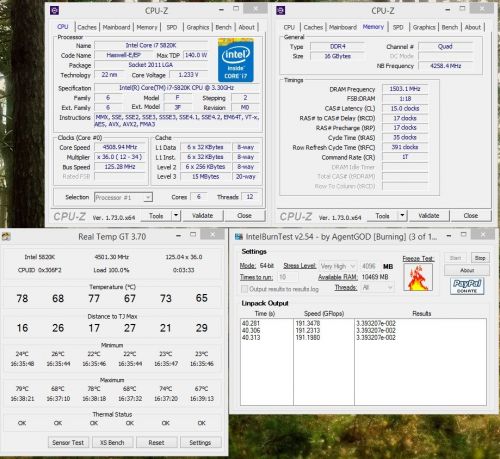Stop the IntelBurnTest run

tap(480, 258)
